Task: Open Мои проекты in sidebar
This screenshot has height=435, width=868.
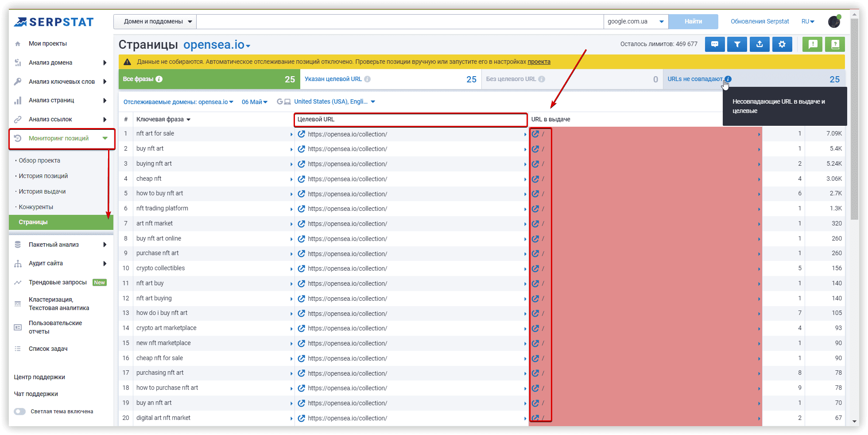Action: point(48,43)
